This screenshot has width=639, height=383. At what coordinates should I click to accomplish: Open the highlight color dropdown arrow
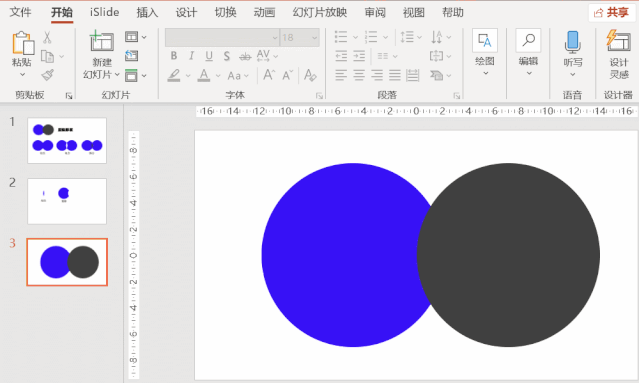click(x=188, y=76)
